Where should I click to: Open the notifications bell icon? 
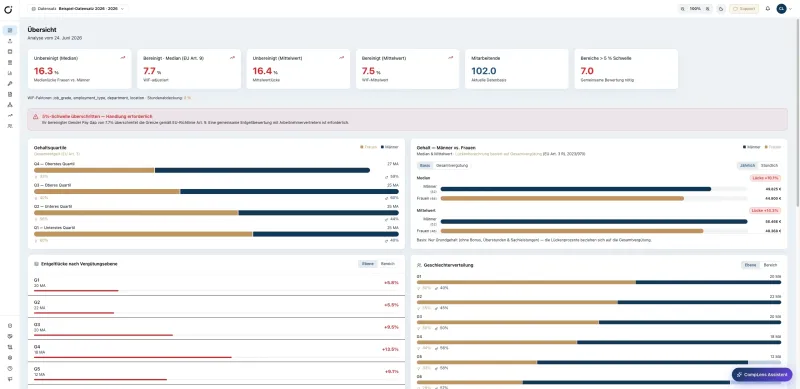coord(767,9)
